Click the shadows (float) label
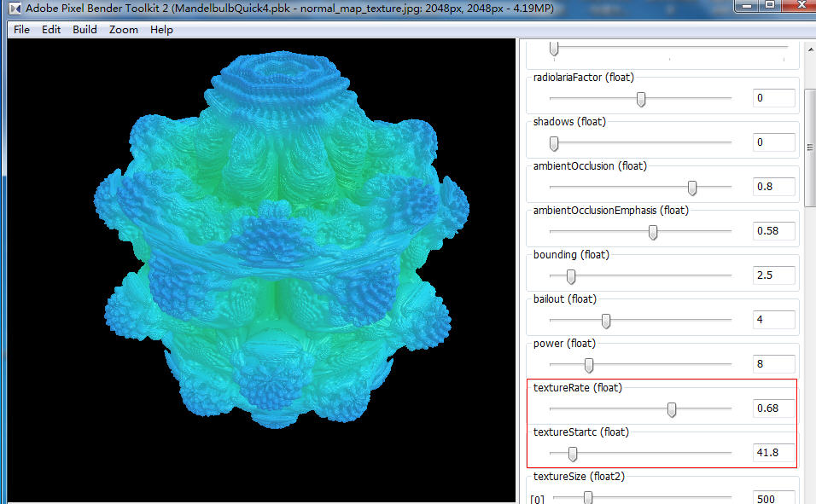Viewport: 816px width, 504px height. point(569,122)
